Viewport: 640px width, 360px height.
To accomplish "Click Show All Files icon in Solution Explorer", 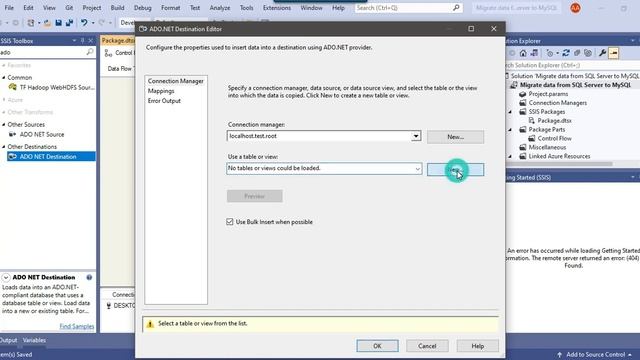I will pos(588,53).
